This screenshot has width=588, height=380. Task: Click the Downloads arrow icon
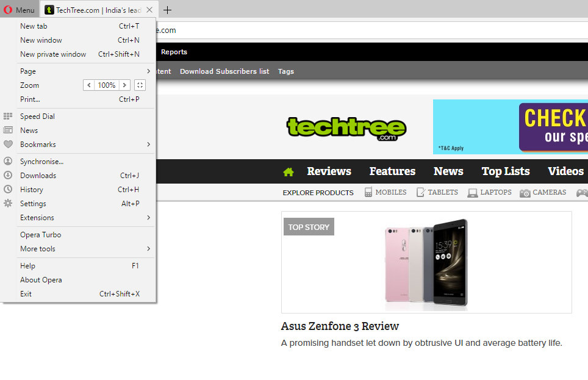pos(8,175)
